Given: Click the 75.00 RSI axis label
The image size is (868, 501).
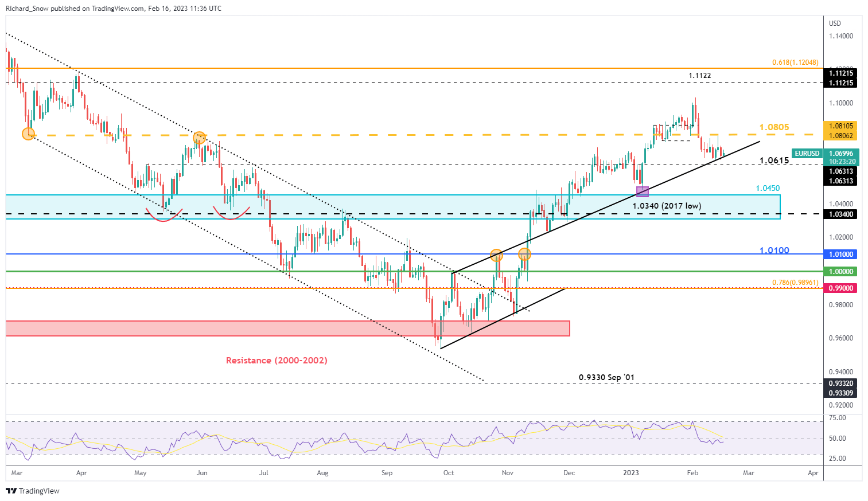Looking at the screenshot, I should click(838, 418).
